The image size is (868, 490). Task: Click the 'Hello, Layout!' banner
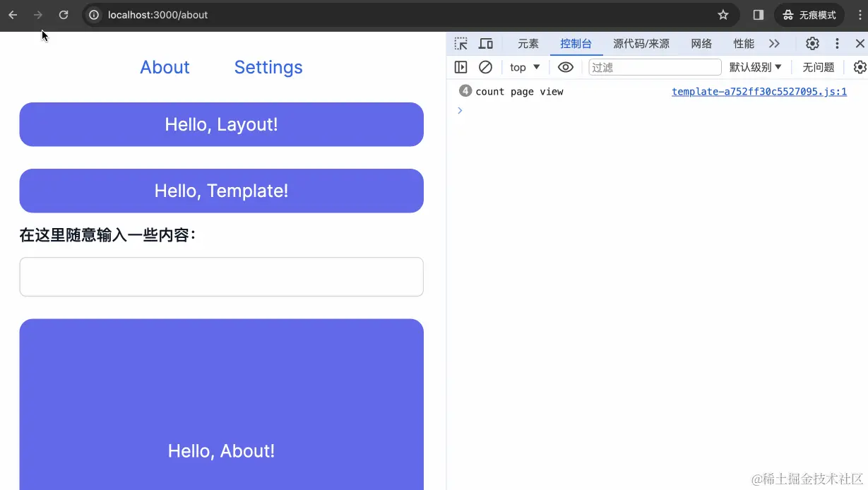[221, 124]
